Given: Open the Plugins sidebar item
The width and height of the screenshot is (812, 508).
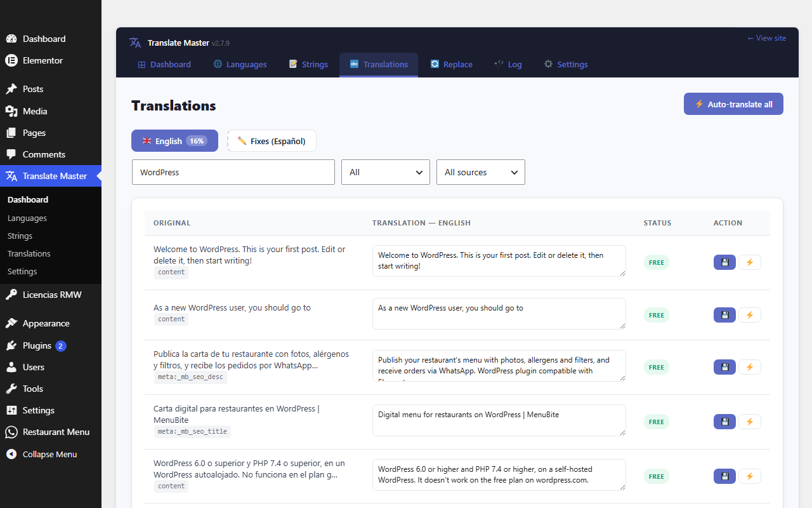Looking at the screenshot, I should 51,345.
